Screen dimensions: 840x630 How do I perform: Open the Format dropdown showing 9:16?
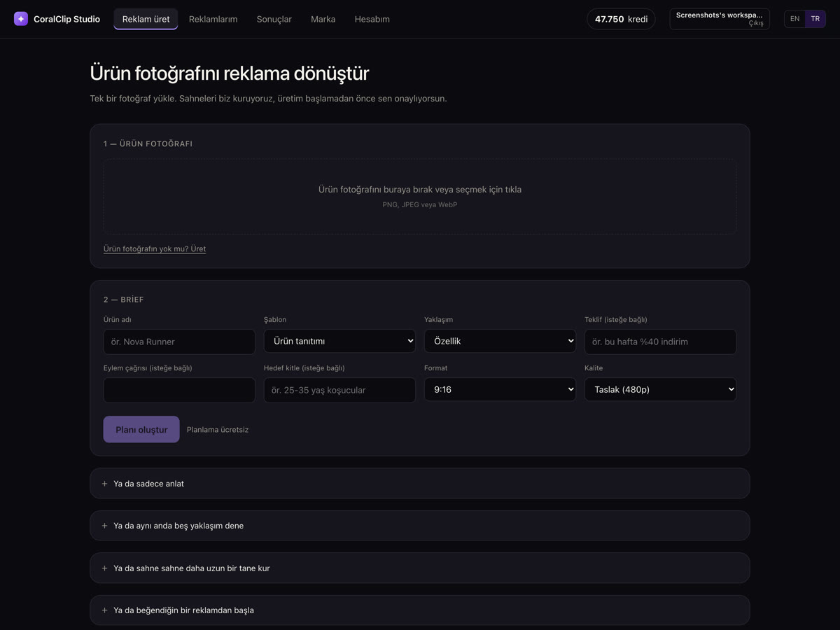point(500,389)
